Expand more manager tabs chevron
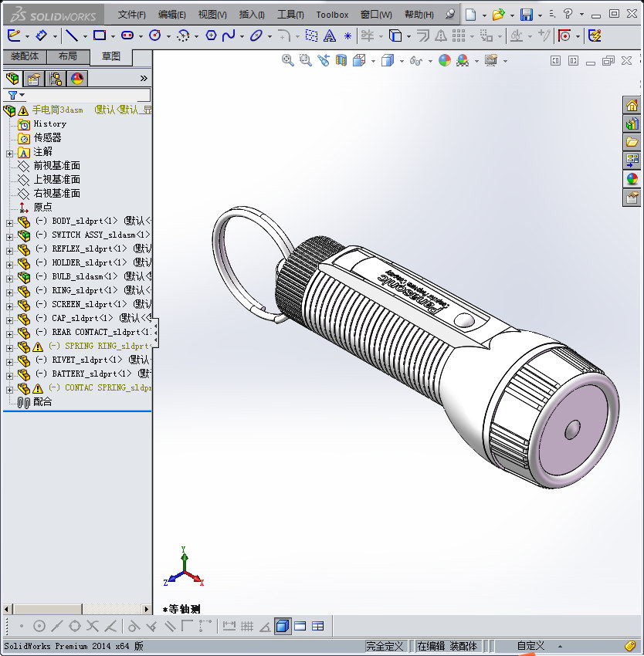 pyautogui.click(x=144, y=79)
